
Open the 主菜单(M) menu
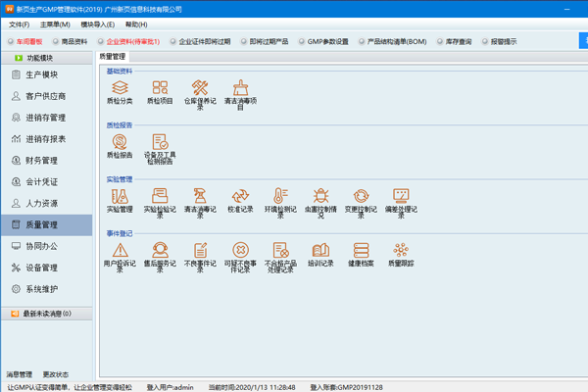click(55, 24)
